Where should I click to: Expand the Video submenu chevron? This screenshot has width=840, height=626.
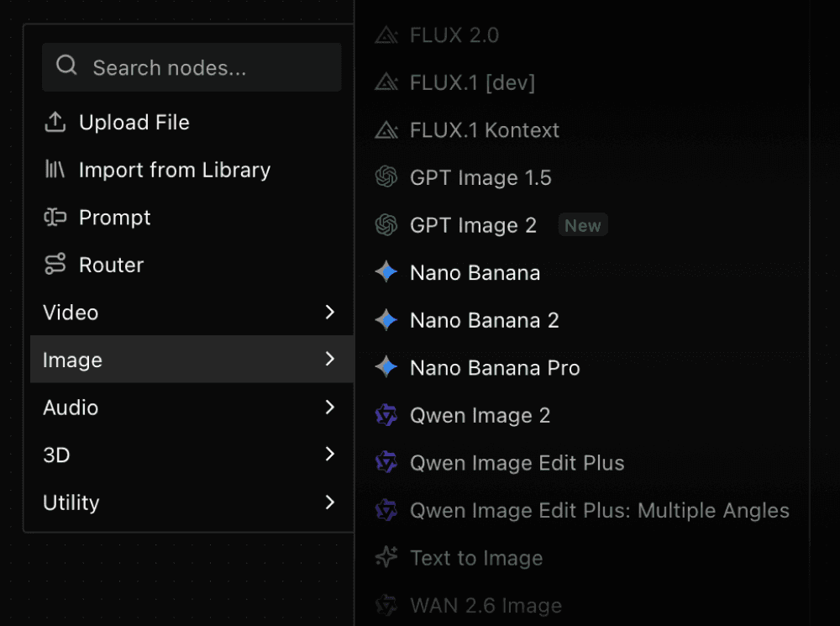coord(330,312)
